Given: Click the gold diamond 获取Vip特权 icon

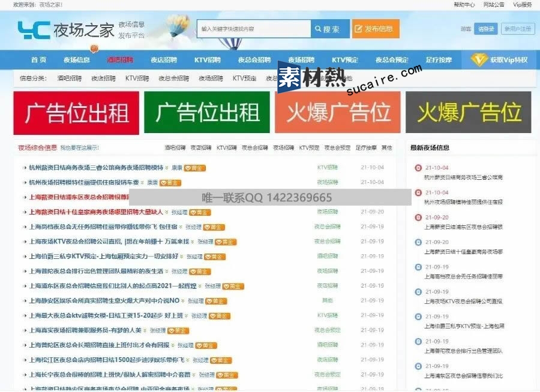Looking at the screenshot, I should point(479,59).
